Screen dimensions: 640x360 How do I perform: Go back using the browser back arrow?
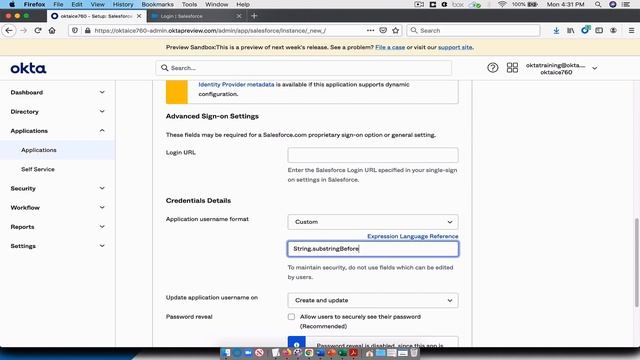(x=9, y=31)
